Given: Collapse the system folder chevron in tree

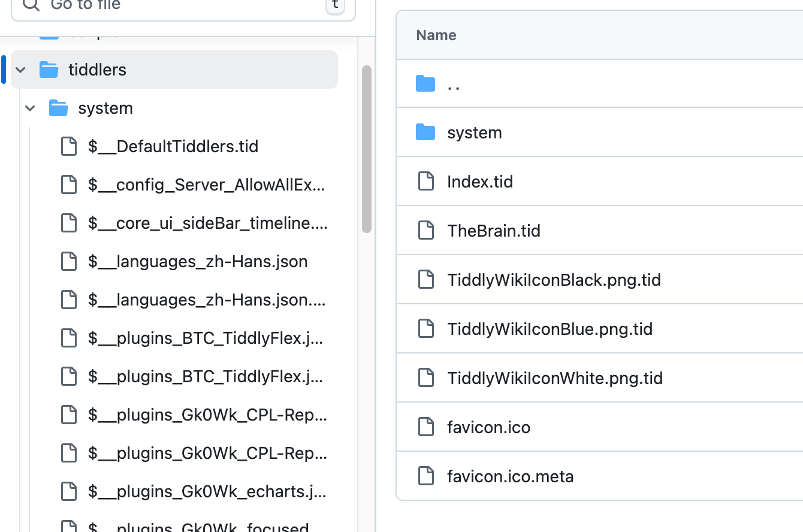Looking at the screenshot, I should pyautogui.click(x=31, y=108).
